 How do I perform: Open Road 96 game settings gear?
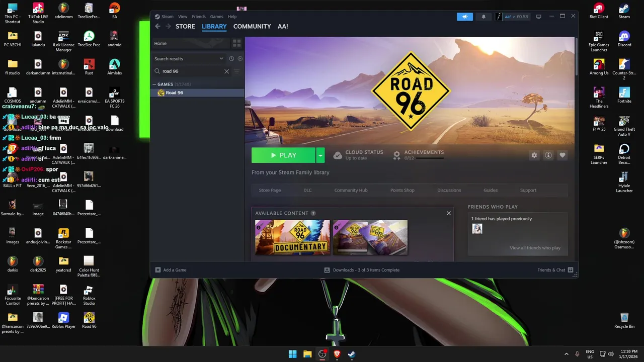click(x=534, y=155)
